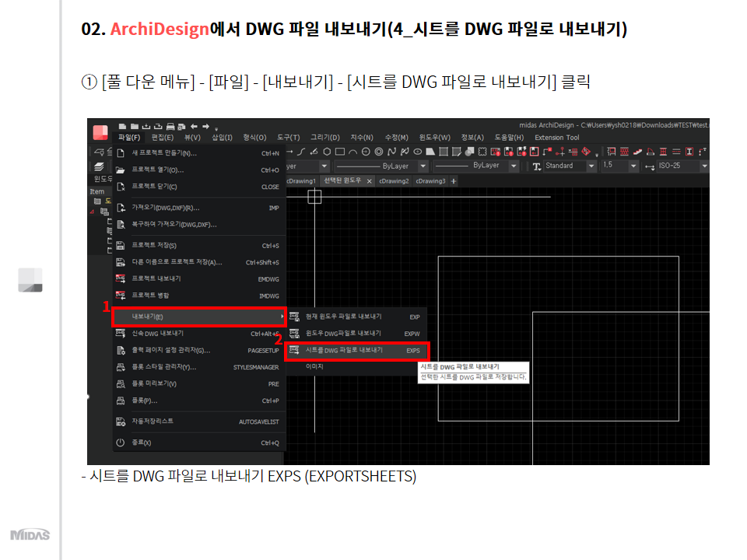The width and height of the screenshot is (747, 560).
Task: Switch to the cDrawing3 tab
Action: click(x=430, y=181)
